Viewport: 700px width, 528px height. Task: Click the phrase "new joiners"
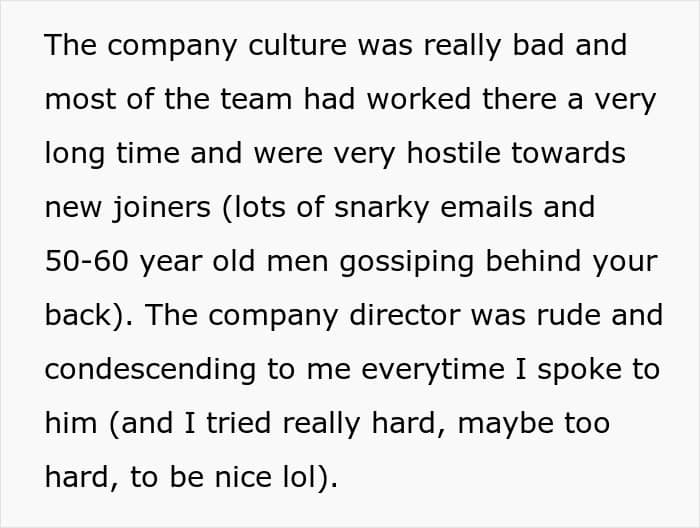(x=128, y=208)
